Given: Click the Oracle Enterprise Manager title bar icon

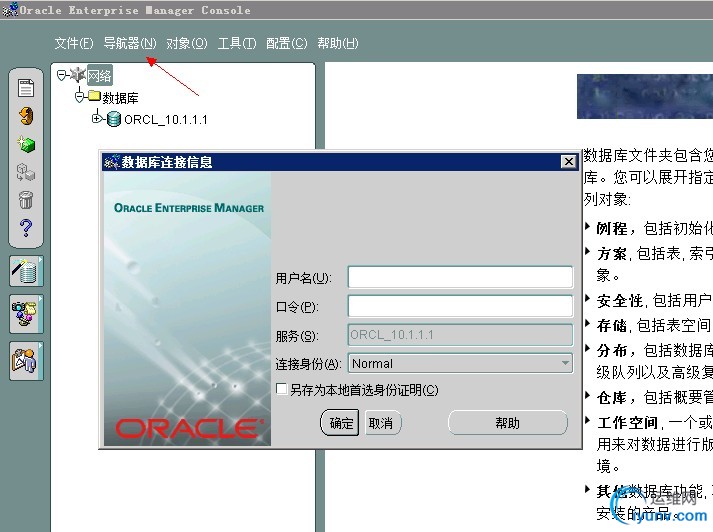Looking at the screenshot, I should click(x=10, y=10).
